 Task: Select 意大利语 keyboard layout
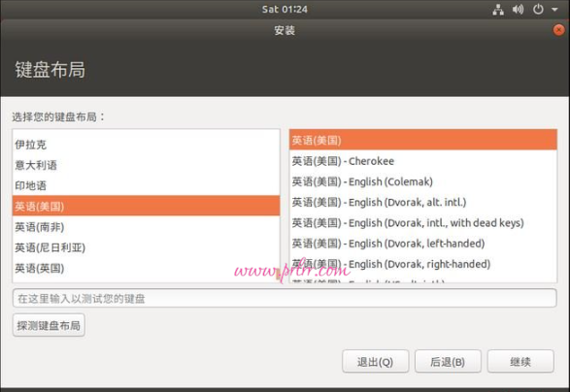pos(146,165)
